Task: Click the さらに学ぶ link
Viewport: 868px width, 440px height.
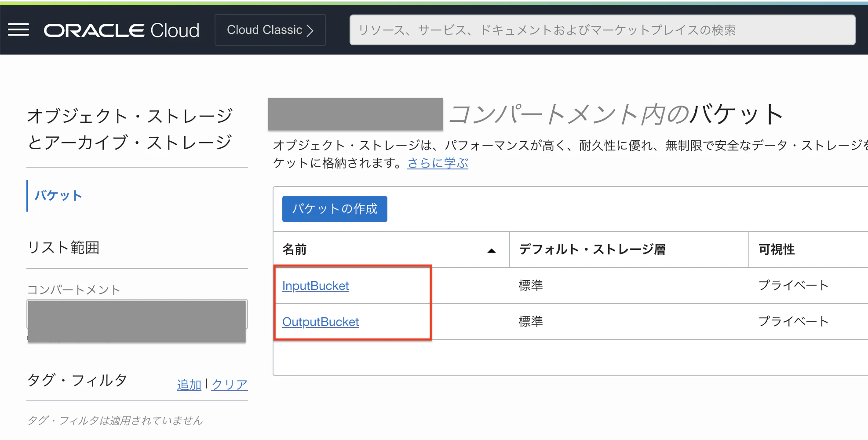Action: (x=438, y=163)
